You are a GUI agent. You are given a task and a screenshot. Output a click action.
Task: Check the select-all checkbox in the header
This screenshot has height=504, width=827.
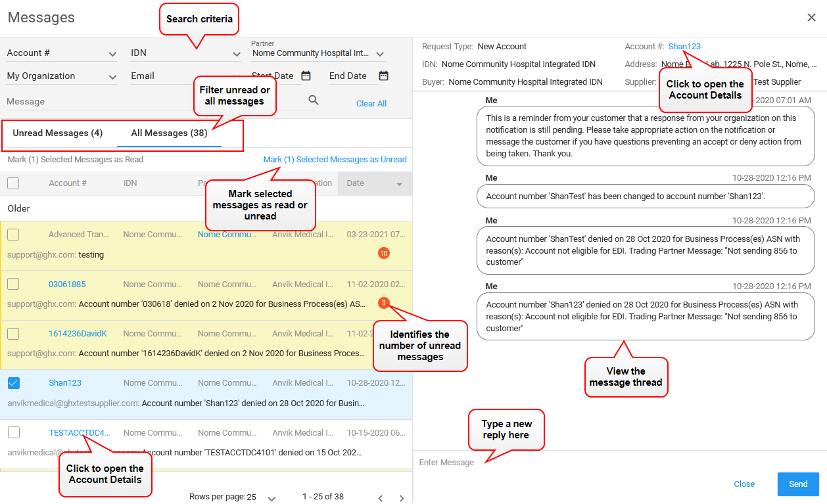[x=14, y=183]
